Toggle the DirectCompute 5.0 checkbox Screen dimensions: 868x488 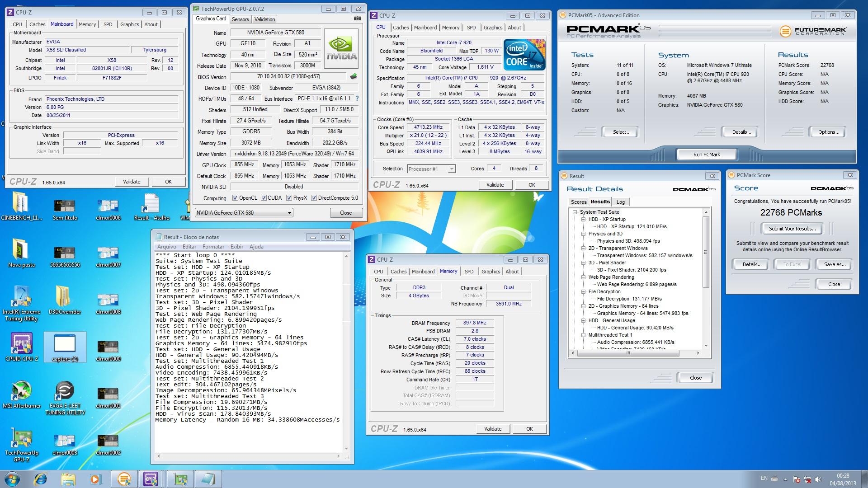click(x=314, y=198)
